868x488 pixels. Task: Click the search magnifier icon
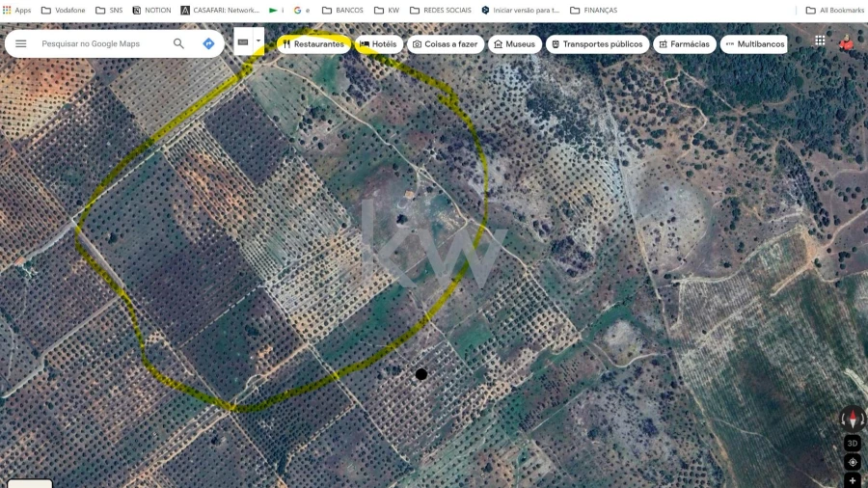(x=178, y=44)
